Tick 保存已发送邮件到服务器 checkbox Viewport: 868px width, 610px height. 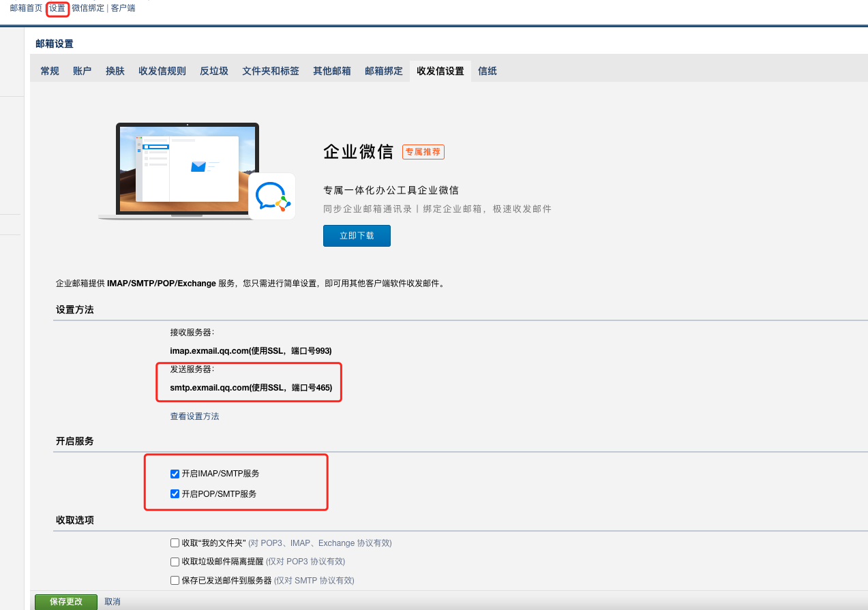point(175,581)
